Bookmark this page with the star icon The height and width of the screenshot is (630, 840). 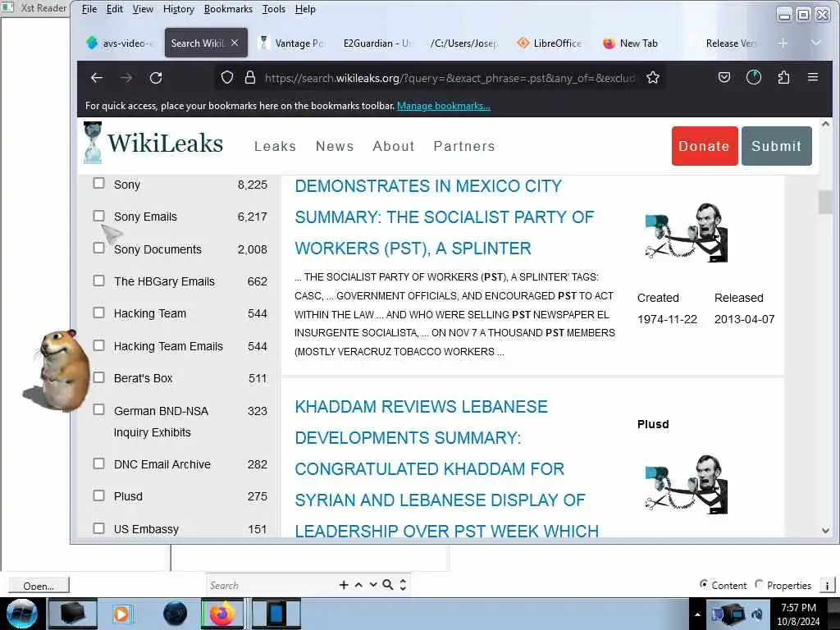(x=652, y=78)
